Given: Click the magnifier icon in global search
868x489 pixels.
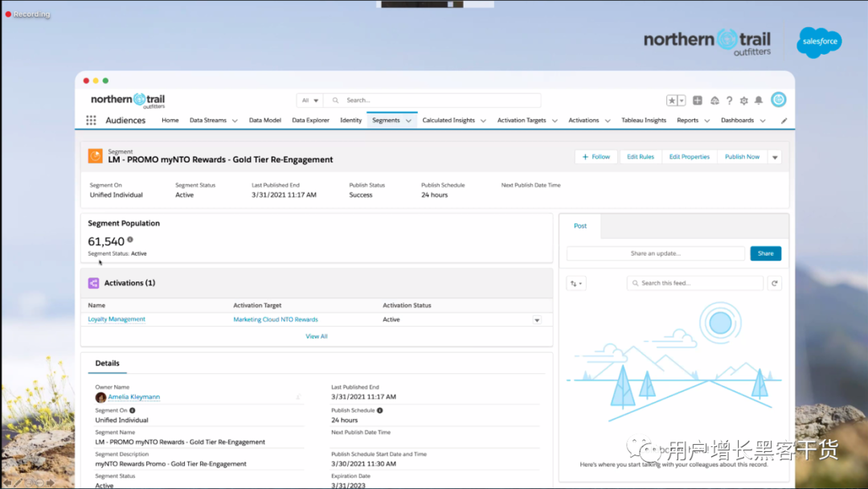Looking at the screenshot, I should (335, 101).
